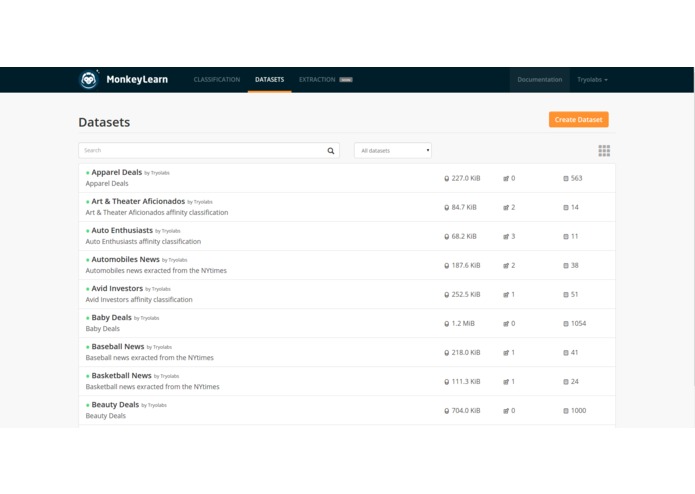The width and height of the screenshot is (695, 494).
Task: Click samples icon beside 563
Action: point(566,179)
